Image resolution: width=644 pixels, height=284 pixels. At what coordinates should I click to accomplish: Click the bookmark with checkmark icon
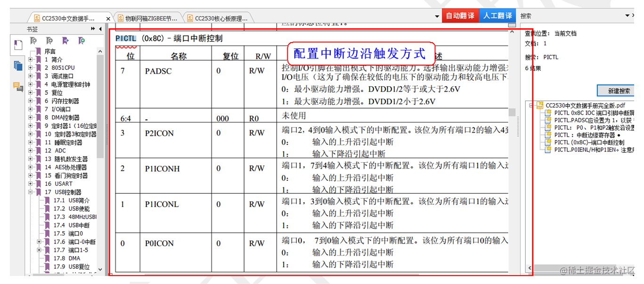(x=81, y=42)
